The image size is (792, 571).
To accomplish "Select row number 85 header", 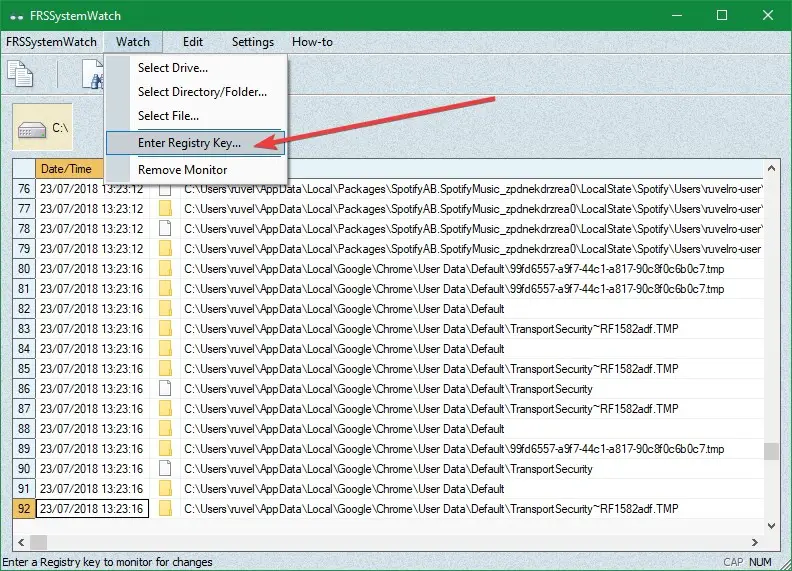I will click(x=24, y=369).
